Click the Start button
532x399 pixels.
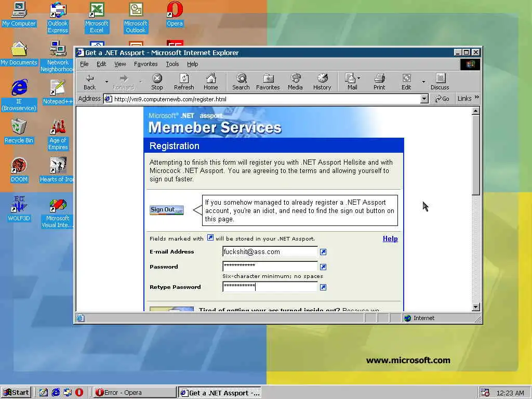click(16, 392)
